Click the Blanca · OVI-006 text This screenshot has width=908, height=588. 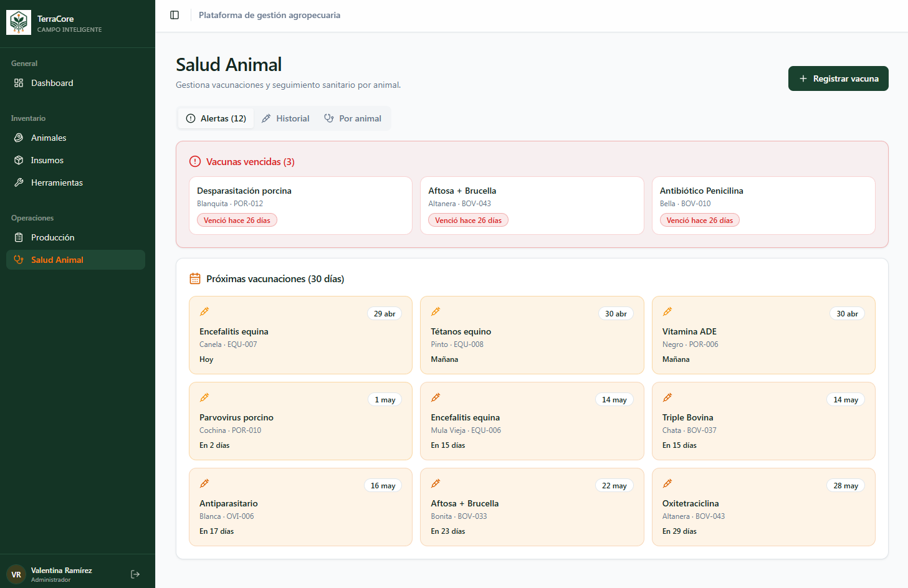click(226, 516)
